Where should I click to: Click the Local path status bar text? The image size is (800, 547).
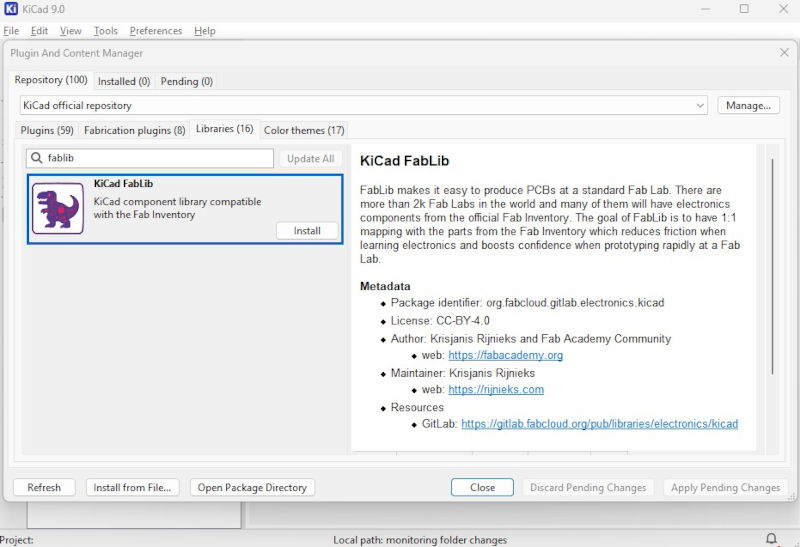(420, 540)
